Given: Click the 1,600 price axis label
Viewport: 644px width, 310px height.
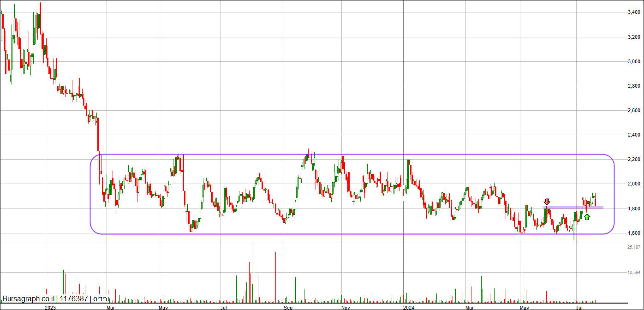Looking at the screenshot, I should tap(634, 233).
